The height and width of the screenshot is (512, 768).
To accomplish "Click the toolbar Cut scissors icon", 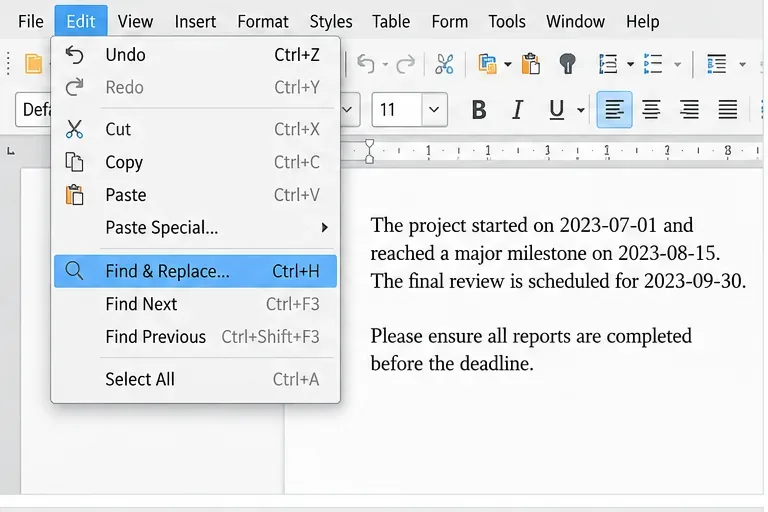I will click(444, 64).
